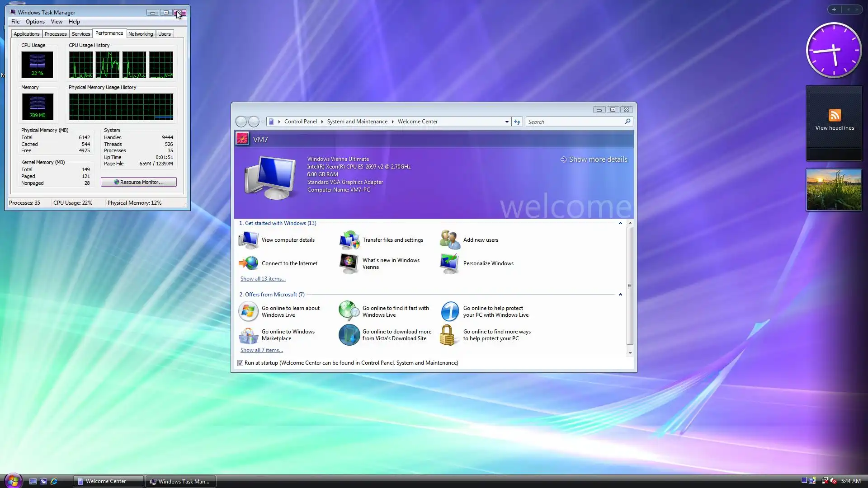Open Transfer files and settings icon

pos(349,240)
